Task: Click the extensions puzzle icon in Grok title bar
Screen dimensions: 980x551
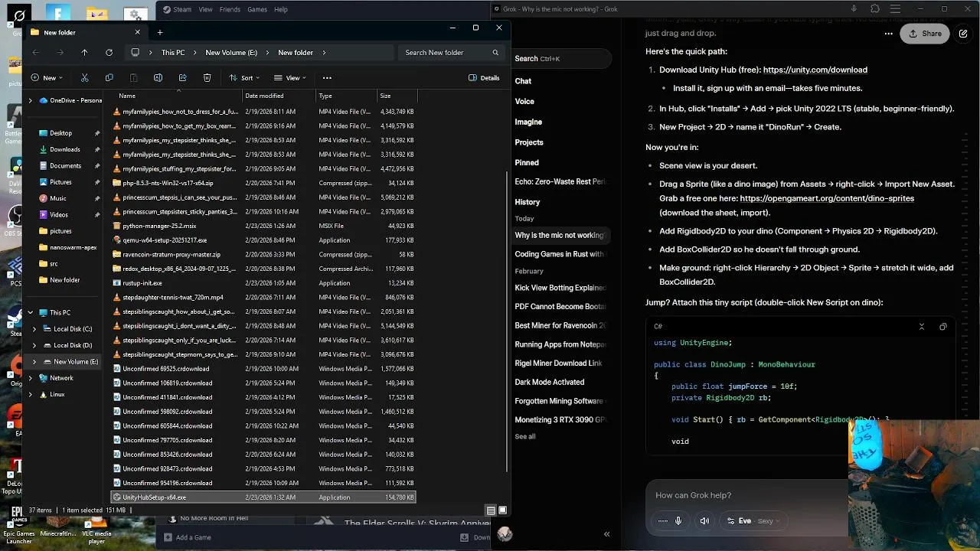Action: pos(875,9)
